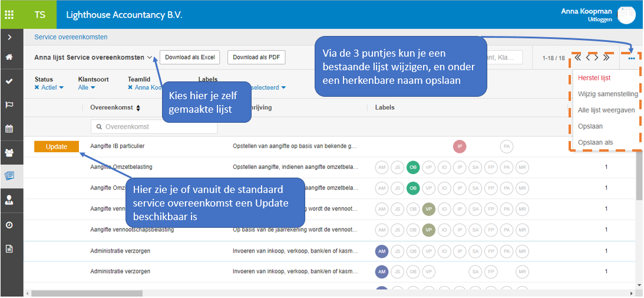The width and height of the screenshot is (644, 298).
Task: Choose Wijzig samenstelling from the menu
Action: tap(608, 94)
